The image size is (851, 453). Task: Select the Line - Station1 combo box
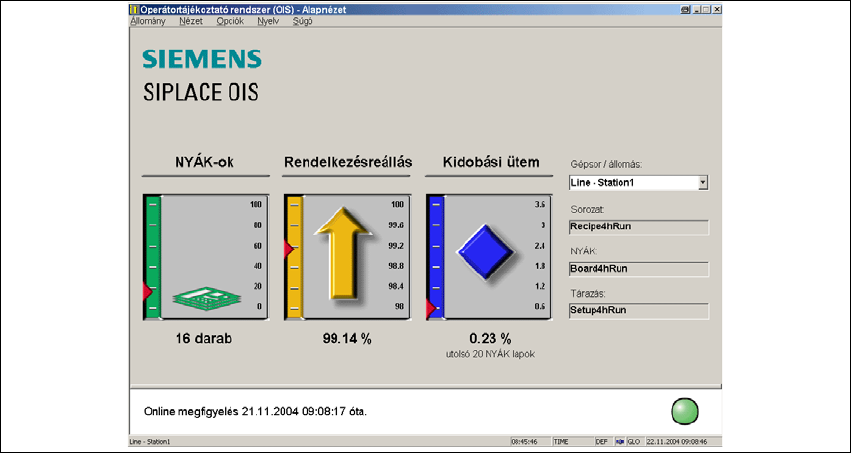point(638,183)
